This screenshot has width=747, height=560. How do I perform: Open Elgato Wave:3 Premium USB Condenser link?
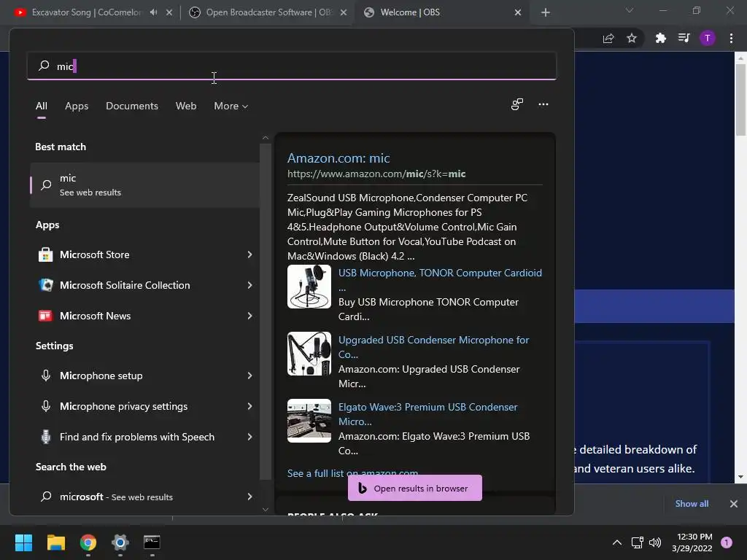tap(427, 407)
